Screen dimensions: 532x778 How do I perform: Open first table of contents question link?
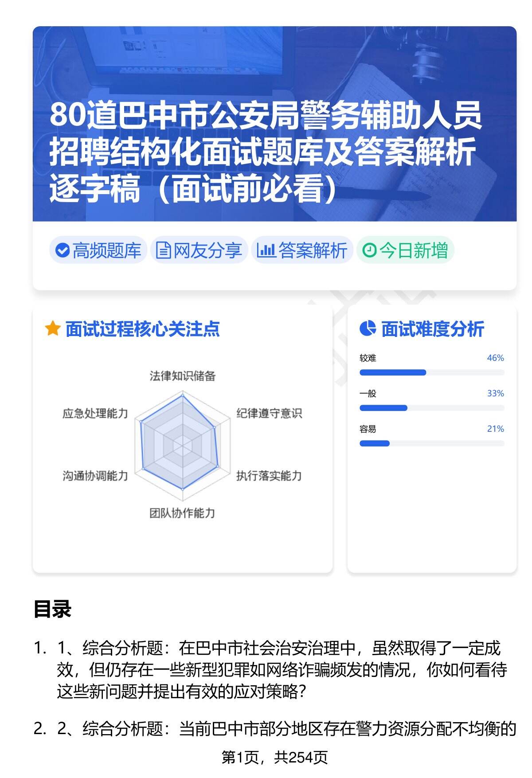click(x=282, y=670)
